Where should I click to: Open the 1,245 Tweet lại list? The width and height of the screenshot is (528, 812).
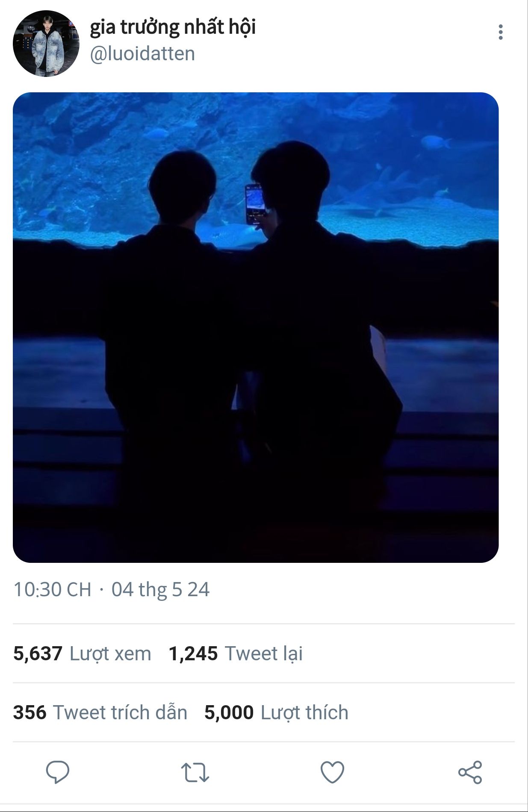[x=236, y=653]
